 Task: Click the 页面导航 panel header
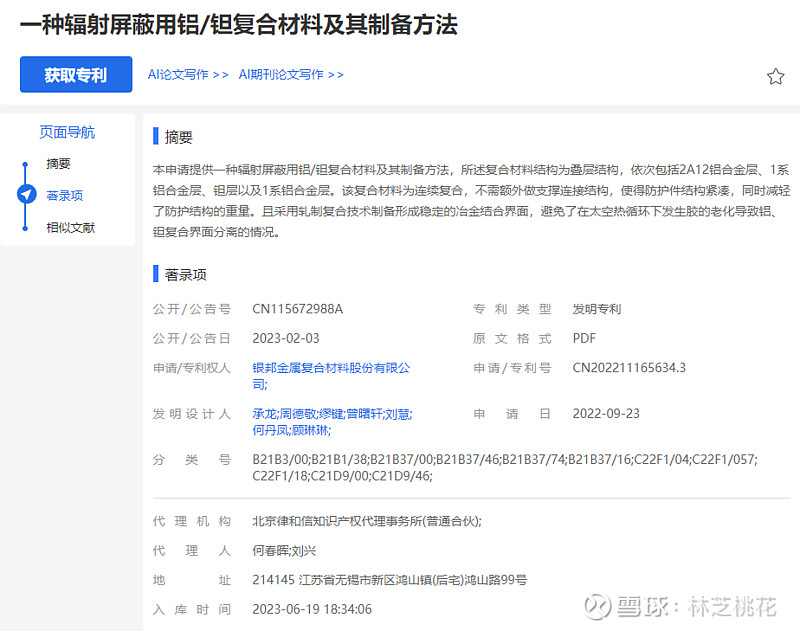pyautogui.click(x=67, y=132)
